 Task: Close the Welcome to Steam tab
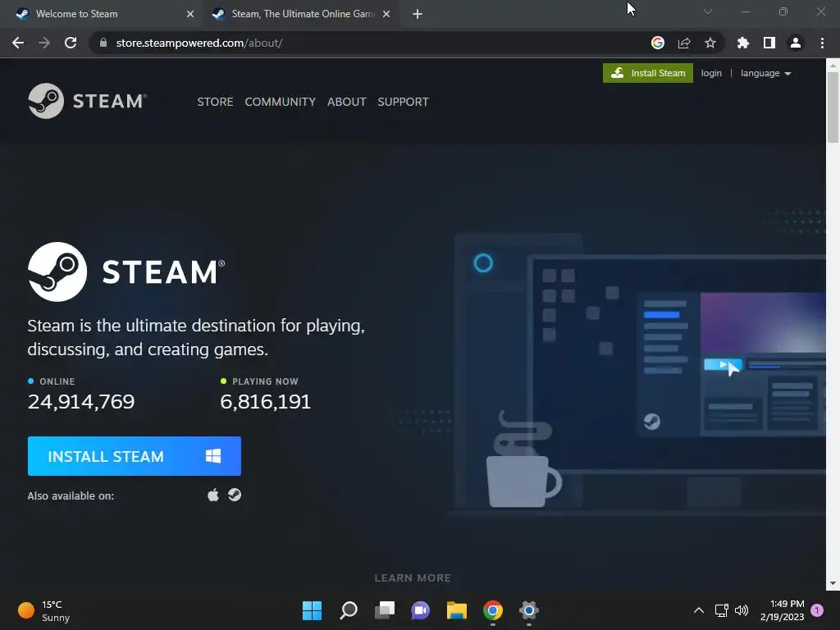tap(190, 14)
